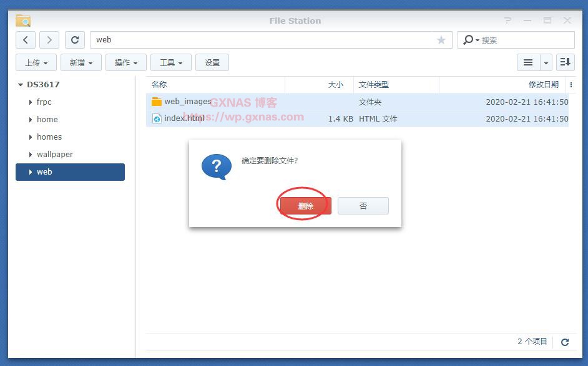Open help question mark in title bar

coord(507,21)
